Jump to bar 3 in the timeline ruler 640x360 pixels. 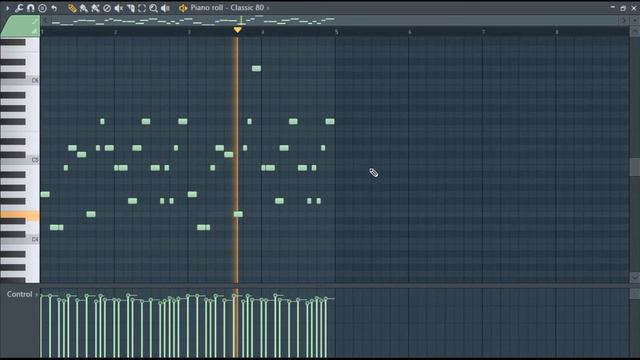pyautogui.click(x=189, y=32)
